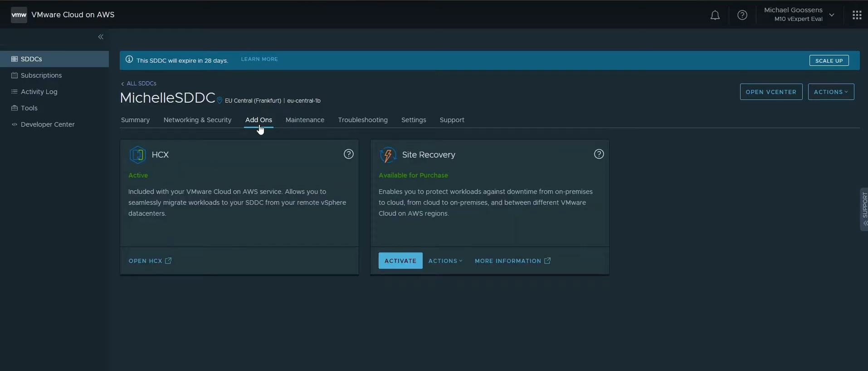Click the Scale Up button

point(829,60)
